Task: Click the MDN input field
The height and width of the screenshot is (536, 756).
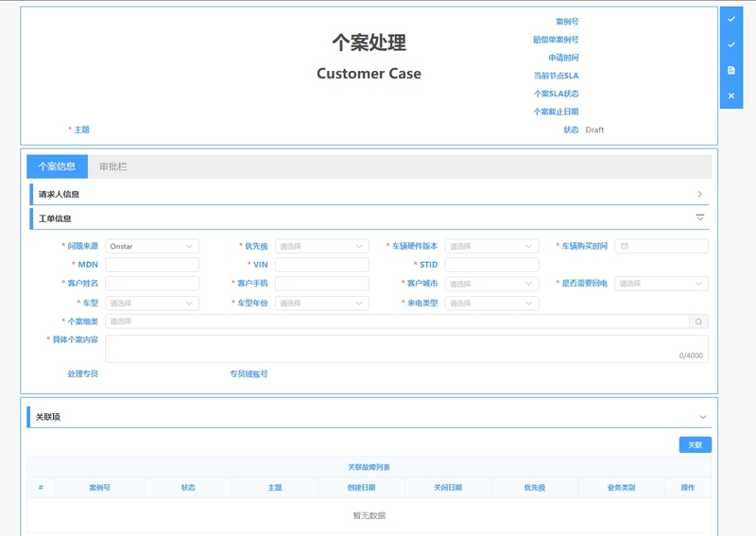Action: (152, 265)
